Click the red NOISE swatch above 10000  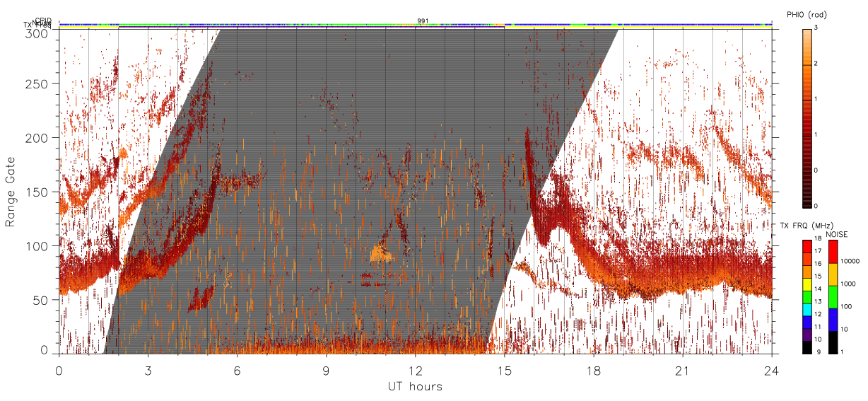(833, 252)
